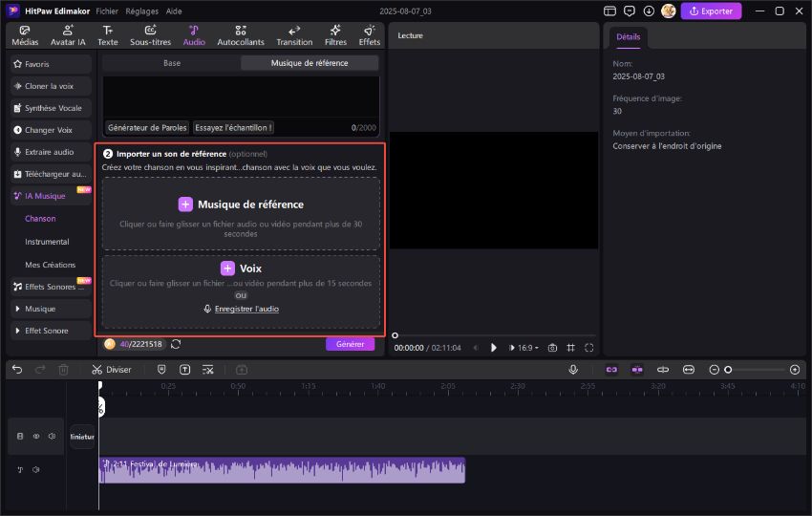Open the download icon in title bar

click(x=649, y=11)
